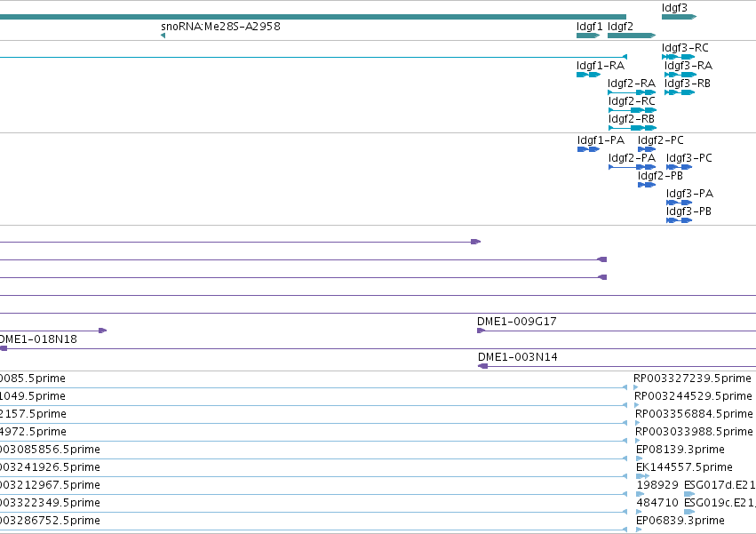Open the feature labeled 003322349.5prime
Screen dimensions: 756x534
(x=314, y=512)
